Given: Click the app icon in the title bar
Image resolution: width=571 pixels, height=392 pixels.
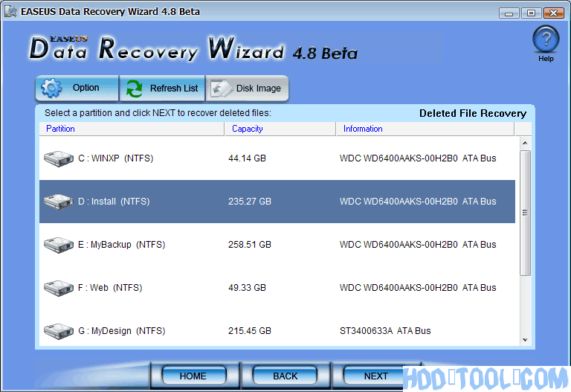Looking at the screenshot, I should tap(11, 11).
